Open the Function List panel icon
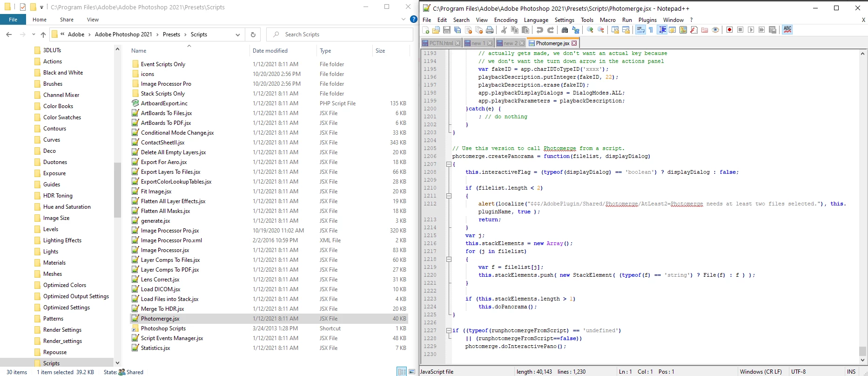The width and height of the screenshot is (868, 376). point(694,30)
